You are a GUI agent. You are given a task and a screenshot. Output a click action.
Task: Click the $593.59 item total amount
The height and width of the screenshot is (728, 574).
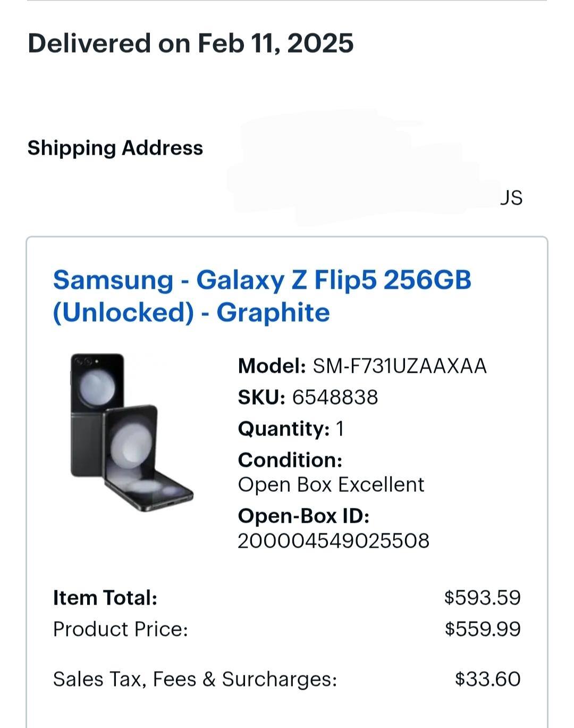point(483,598)
